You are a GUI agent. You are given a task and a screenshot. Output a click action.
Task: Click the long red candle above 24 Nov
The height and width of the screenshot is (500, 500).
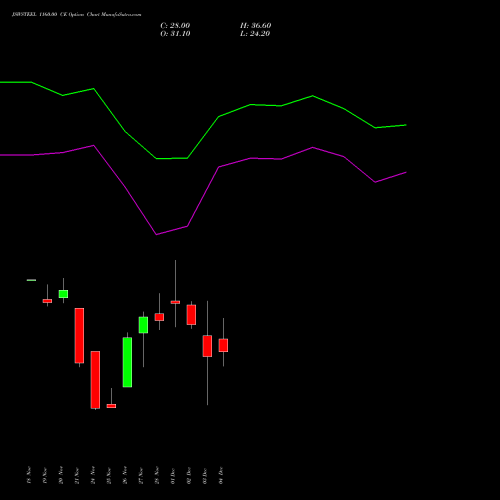point(95,380)
